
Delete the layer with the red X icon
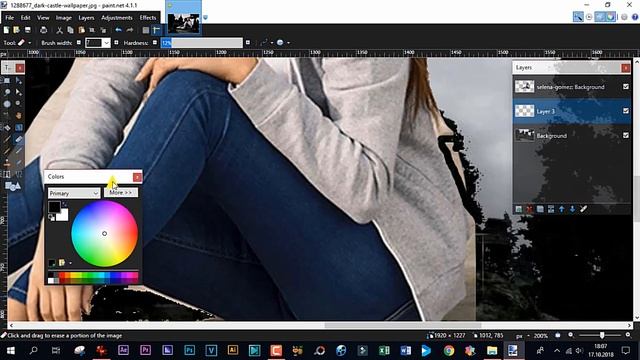click(529, 209)
